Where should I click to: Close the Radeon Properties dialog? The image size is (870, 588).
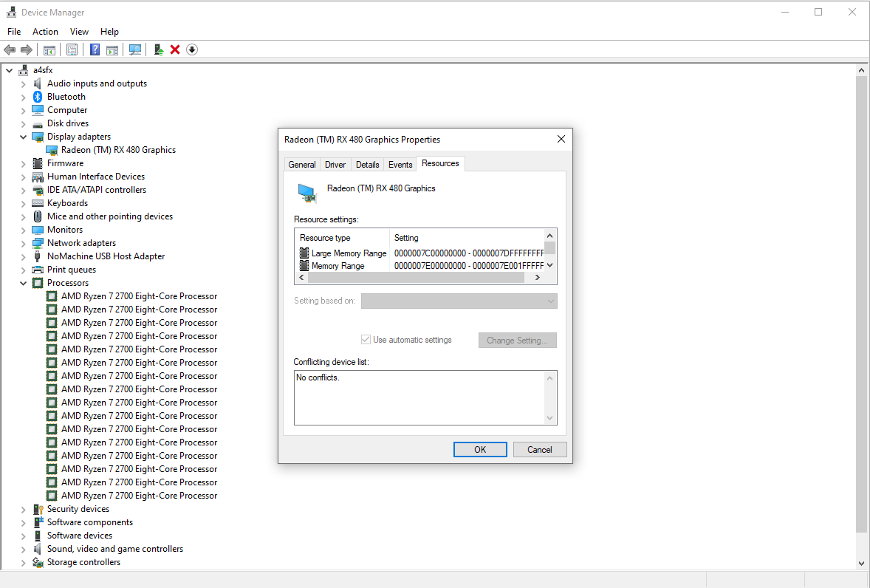561,139
